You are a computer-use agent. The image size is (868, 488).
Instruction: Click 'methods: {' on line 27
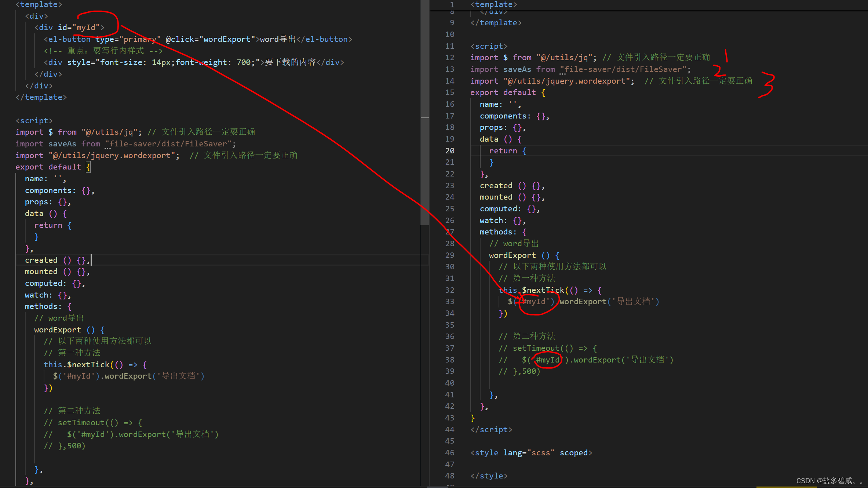point(503,232)
